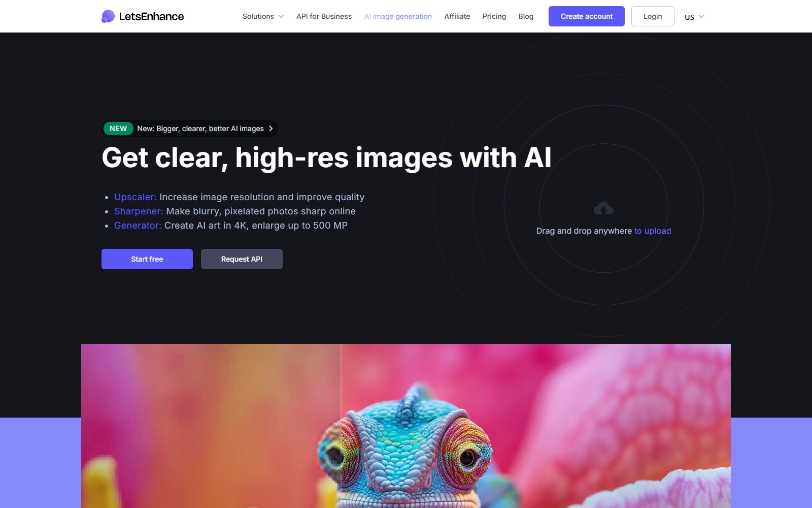The height and width of the screenshot is (508, 812).
Task: Click the LetsEnhance purple logo icon
Action: [108, 16]
